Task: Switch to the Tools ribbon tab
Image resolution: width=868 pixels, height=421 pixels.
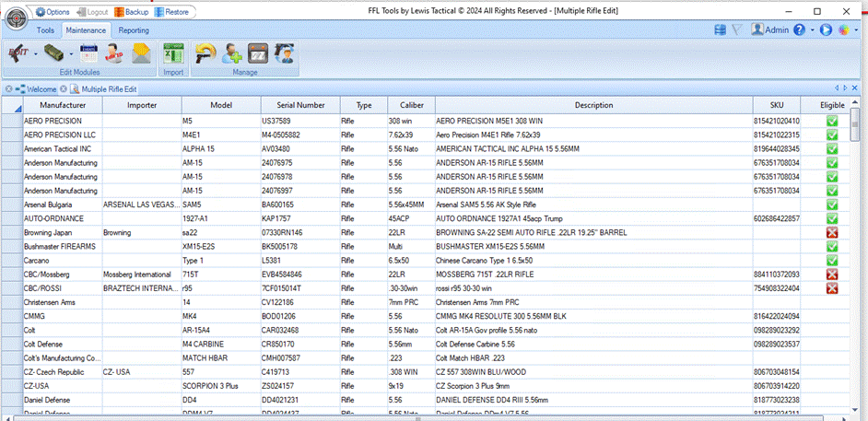Action: pyautogui.click(x=45, y=30)
